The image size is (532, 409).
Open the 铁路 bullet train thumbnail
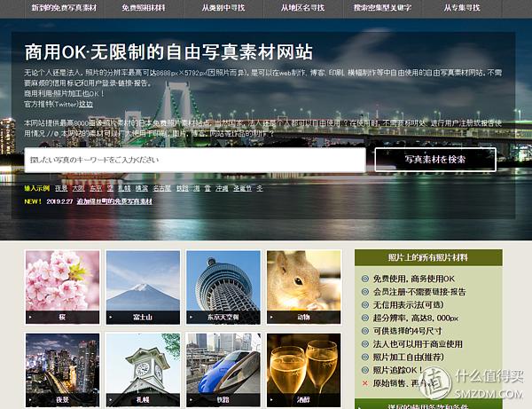pos(223,370)
